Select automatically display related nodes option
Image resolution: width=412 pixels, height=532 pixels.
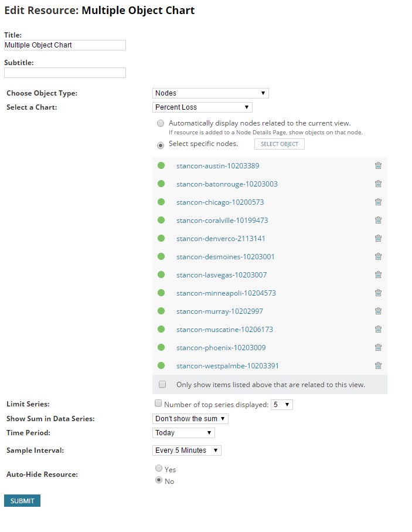pos(161,123)
